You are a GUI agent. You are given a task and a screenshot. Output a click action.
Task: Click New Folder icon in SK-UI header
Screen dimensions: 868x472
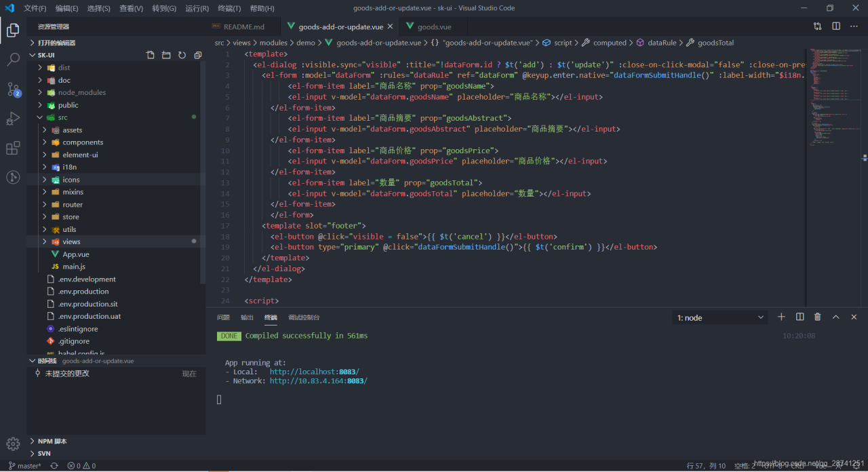click(166, 55)
